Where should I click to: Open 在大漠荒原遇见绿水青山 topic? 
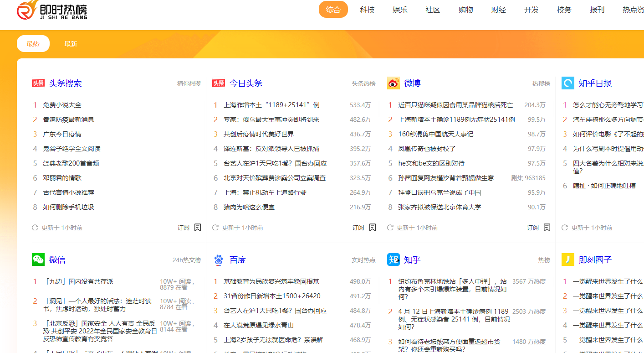(x=259, y=325)
